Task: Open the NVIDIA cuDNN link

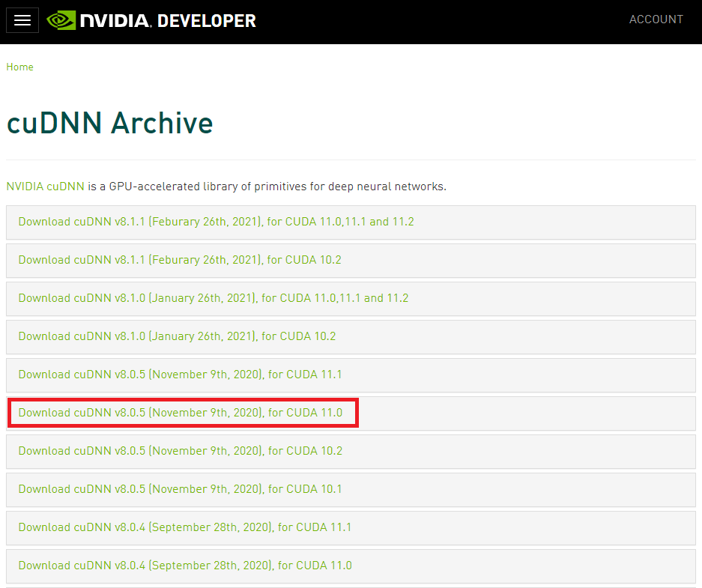Action: (x=45, y=187)
